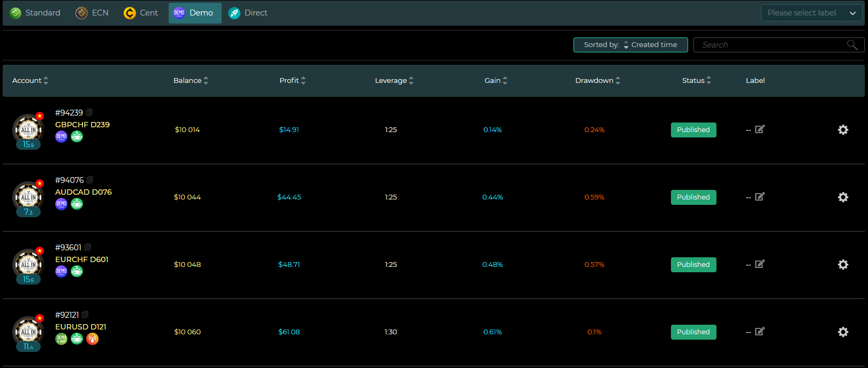Open the Direct accounts tab
868x368 pixels.
click(248, 13)
